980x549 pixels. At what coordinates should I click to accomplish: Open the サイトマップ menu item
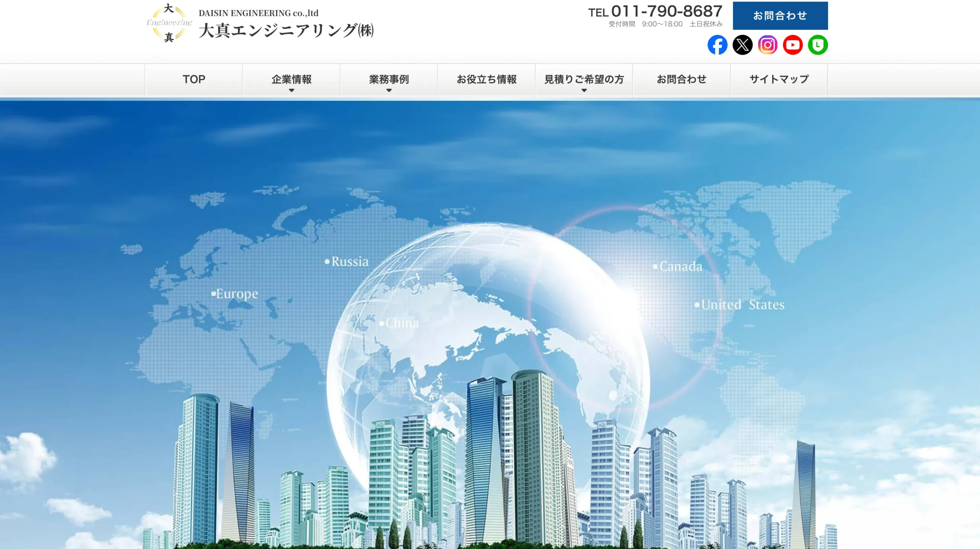tap(779, 79)
